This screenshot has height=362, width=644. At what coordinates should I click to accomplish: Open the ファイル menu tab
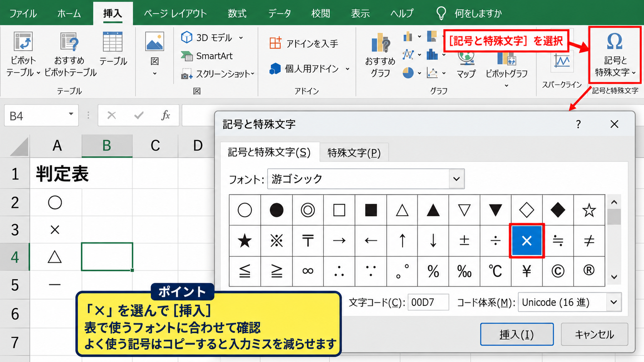click(23, 13)
